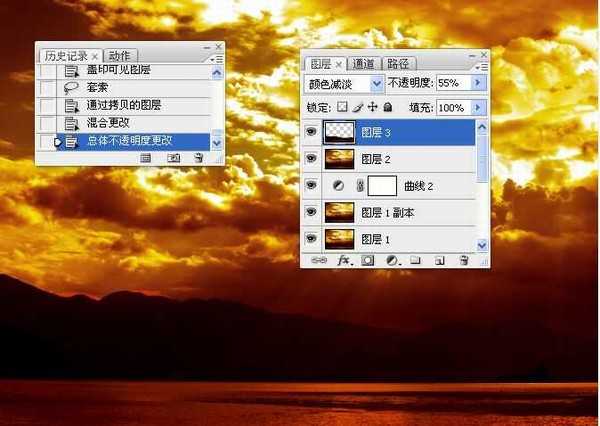Switch to the 通道 tab
Screen dimensions: 600x426
coord(366,63)
